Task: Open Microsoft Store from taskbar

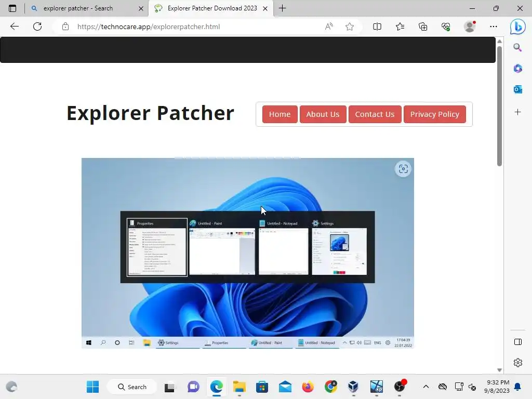Action: (x=262, y=387)
